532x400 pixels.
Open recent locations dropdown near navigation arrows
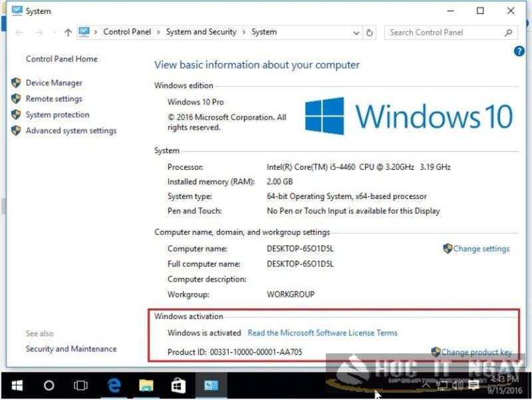[x=55, y=33]
